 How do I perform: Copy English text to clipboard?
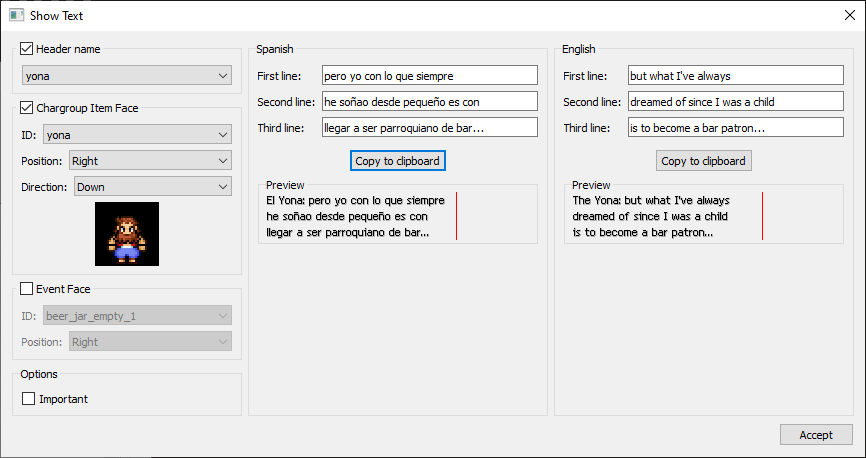[703, 161]
